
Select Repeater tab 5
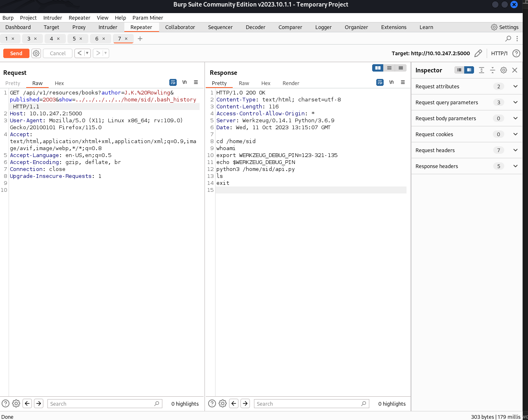74,38
